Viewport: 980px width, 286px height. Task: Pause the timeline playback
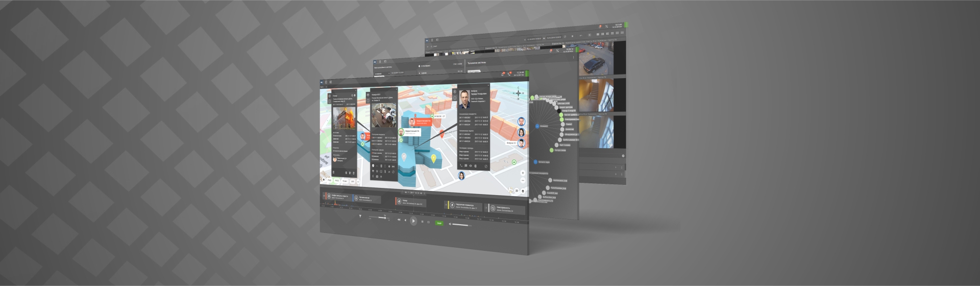[x=422, y=222]
